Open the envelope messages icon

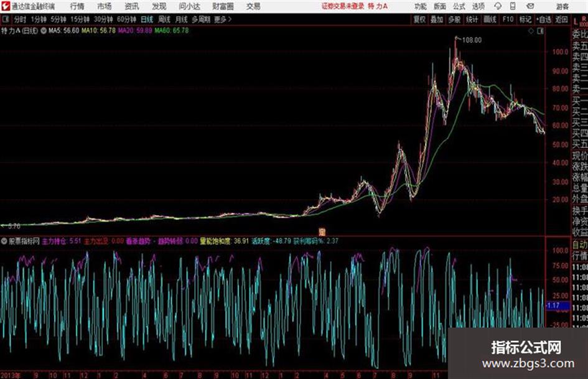(x=530, y=6)
